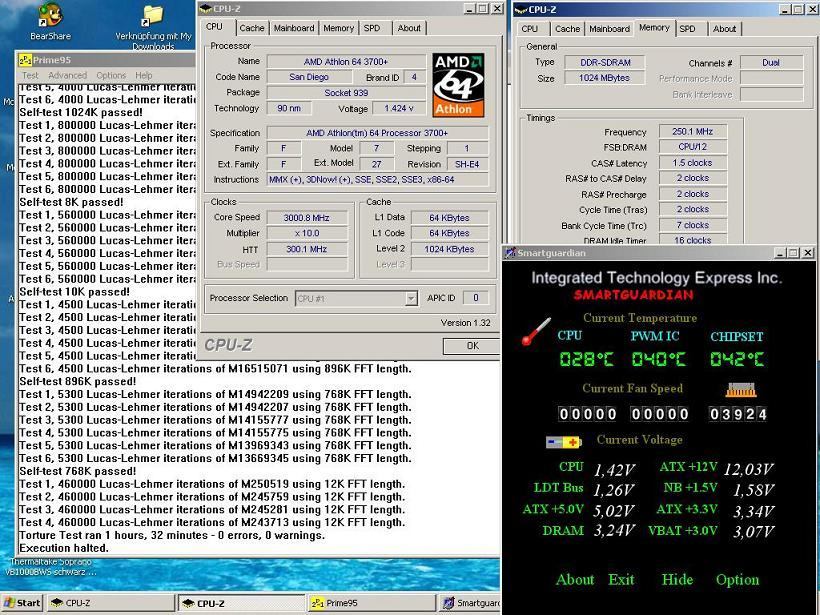This screenshot has height=615, width=820.
Task: Click the CPU temperature 028°C readout
Action: 586,359
